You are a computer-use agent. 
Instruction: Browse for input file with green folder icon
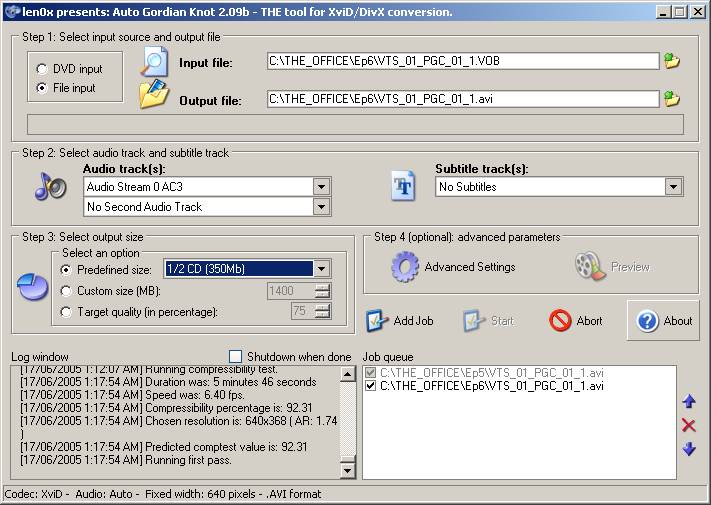point(672,61)
